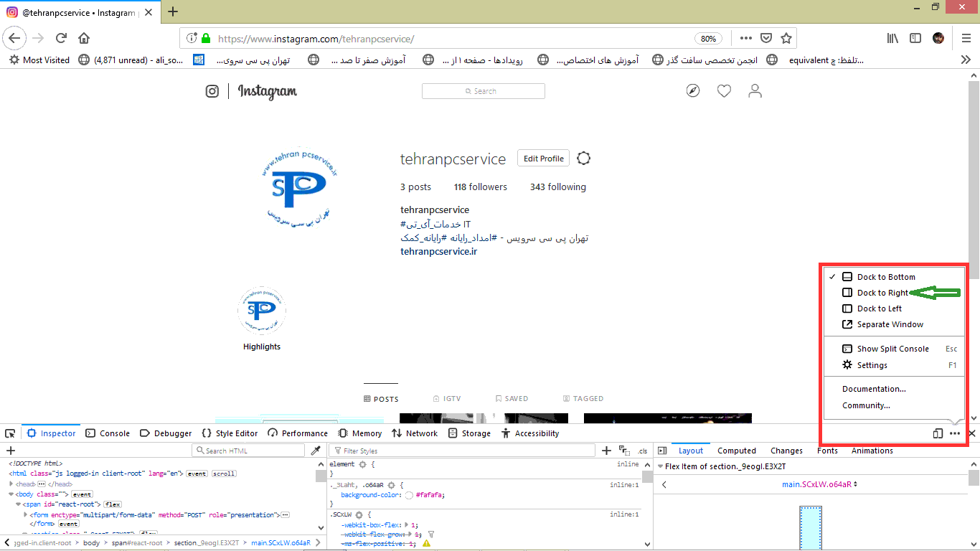
Task: Toggle the .cls class panel
Action: point(643,451)
